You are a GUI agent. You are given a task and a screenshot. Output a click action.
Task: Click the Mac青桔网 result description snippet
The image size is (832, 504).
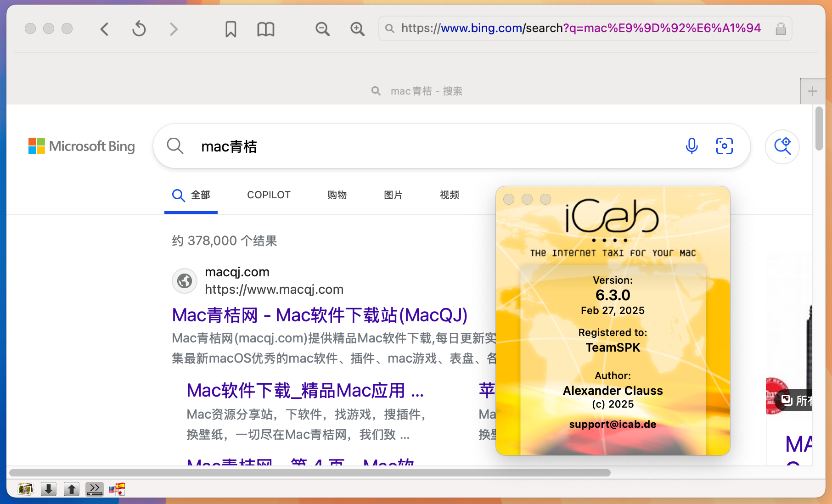pos(334,348)
